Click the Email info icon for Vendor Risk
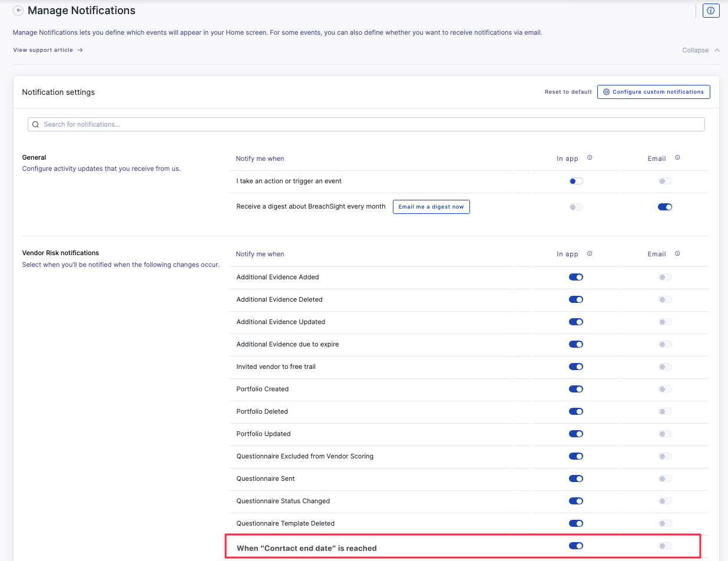 pos(677,254)
